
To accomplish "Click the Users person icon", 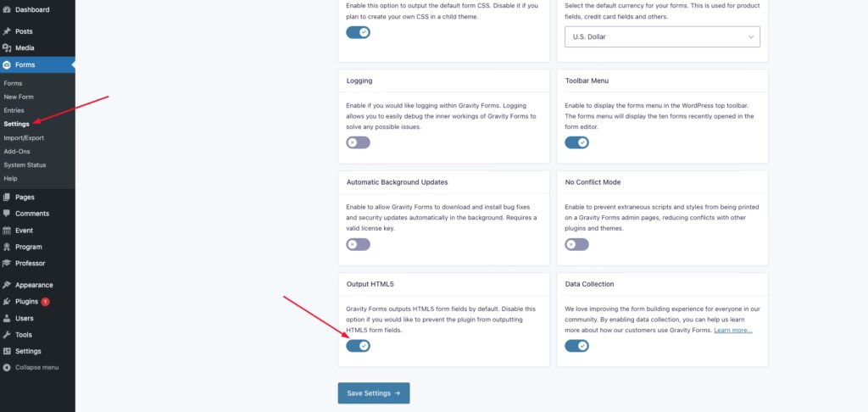I will coord(7,318).
